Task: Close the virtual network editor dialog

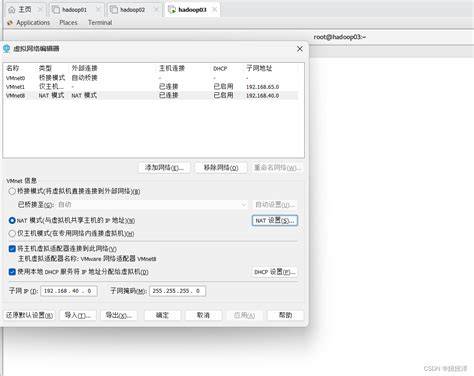Action: 300,49
